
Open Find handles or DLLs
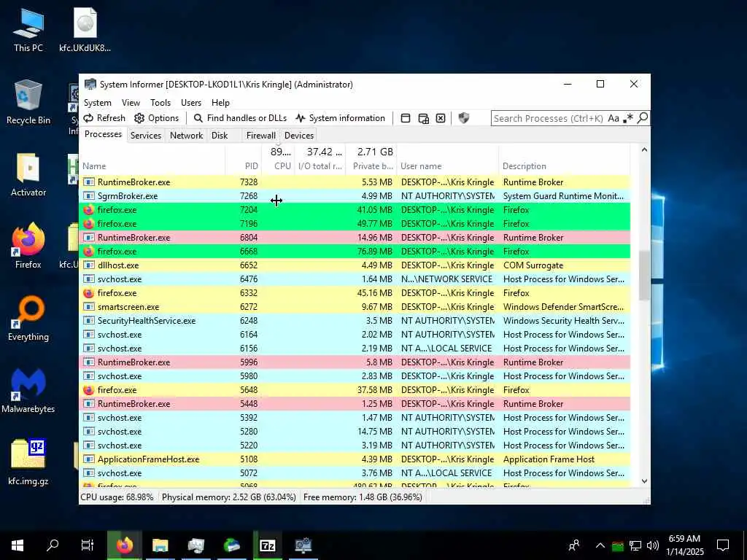240,118
